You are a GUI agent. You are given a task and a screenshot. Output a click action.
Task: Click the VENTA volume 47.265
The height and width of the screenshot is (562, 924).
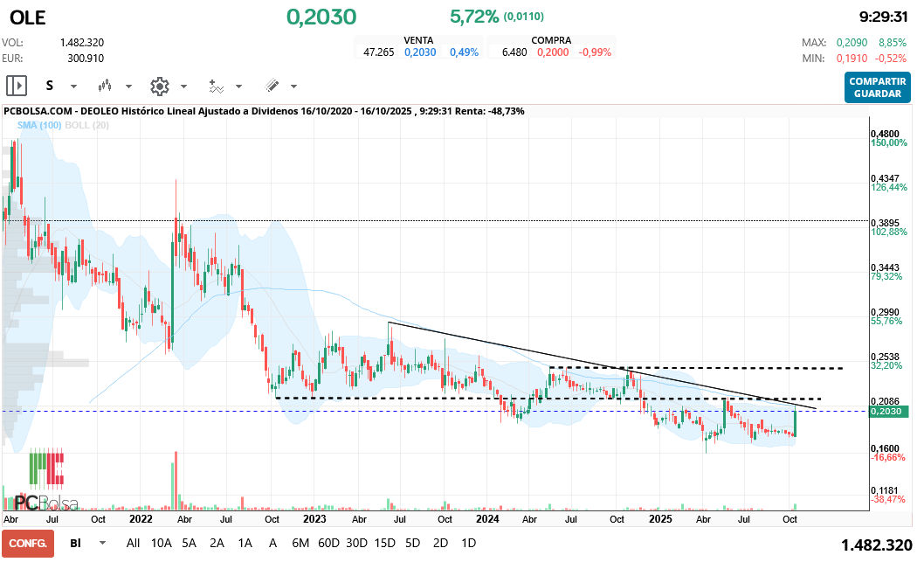click(x=378, y=52)
